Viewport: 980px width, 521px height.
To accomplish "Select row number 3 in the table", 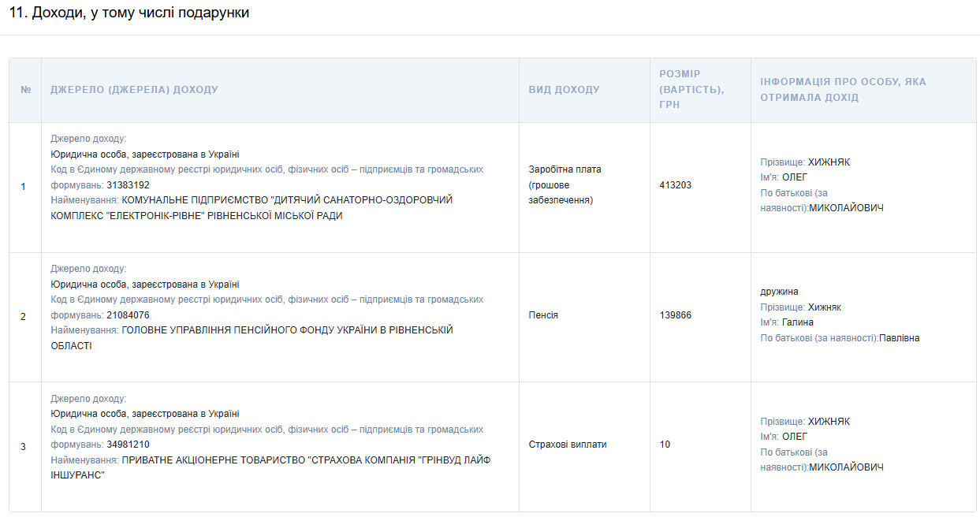I will point(23,447).
